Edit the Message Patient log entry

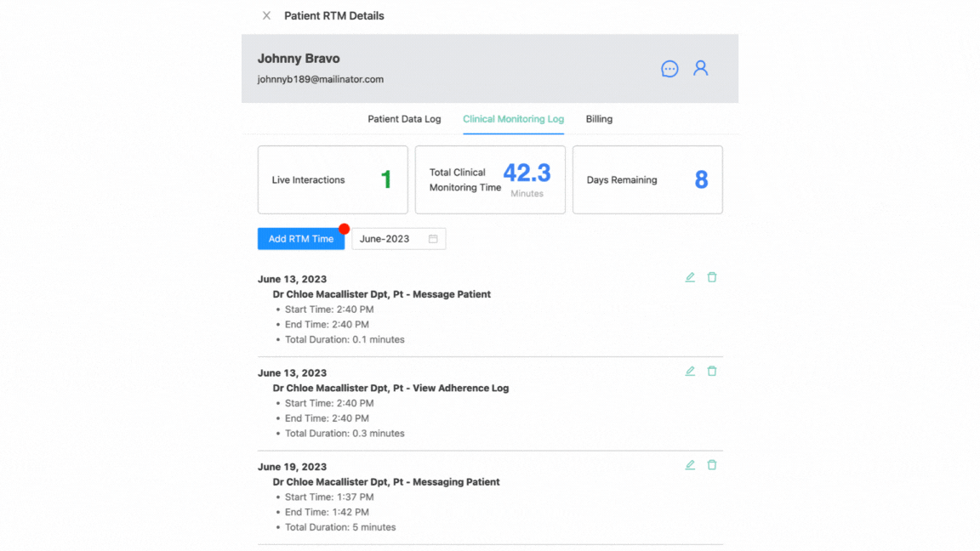(690, 277)
